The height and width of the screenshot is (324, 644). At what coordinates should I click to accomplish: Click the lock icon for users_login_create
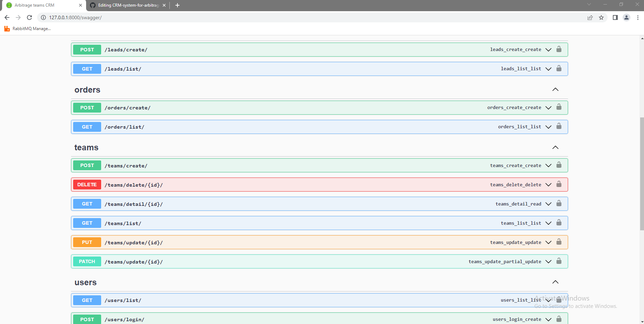[x=559, y=319]
